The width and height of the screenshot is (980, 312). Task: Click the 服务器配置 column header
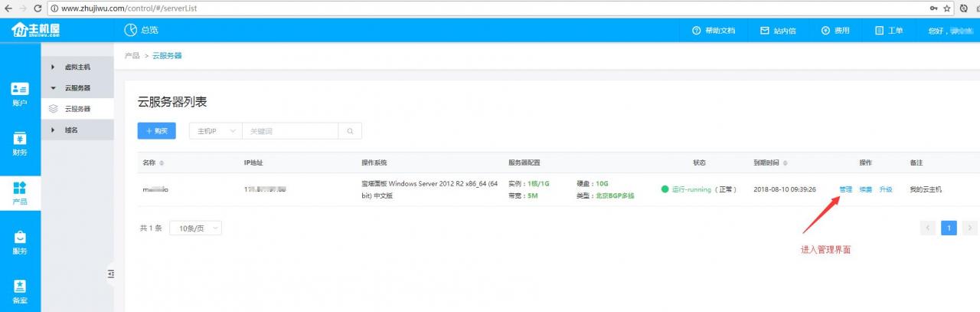(x=524, y=163)
